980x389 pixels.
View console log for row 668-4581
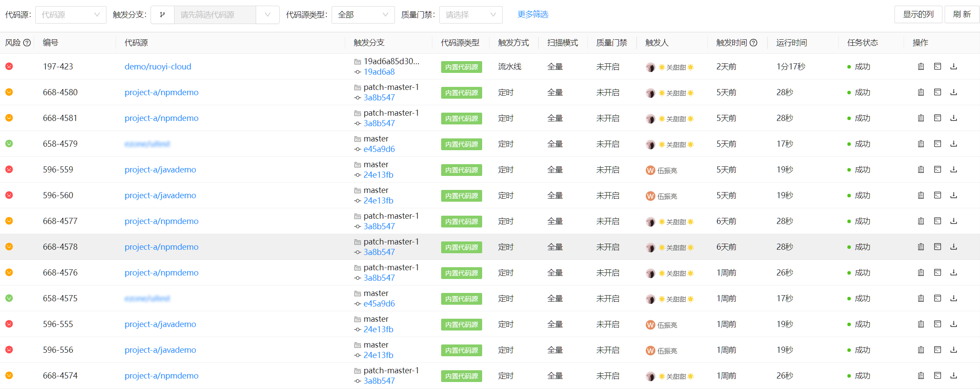(x=937, y=118)
